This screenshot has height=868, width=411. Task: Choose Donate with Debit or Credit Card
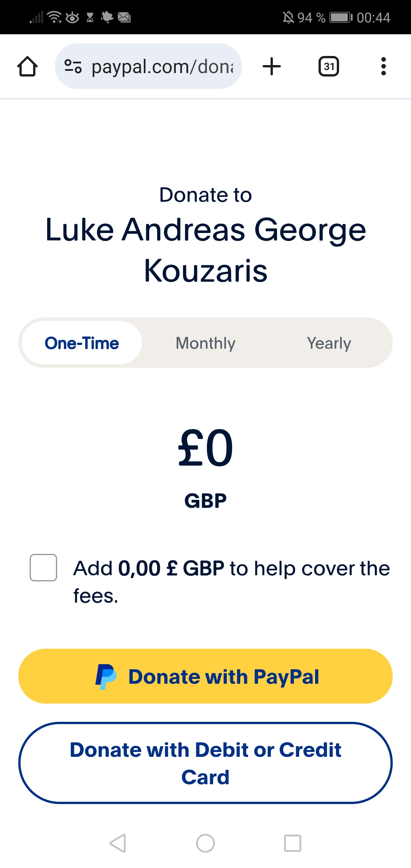click(x=205, y=763)
